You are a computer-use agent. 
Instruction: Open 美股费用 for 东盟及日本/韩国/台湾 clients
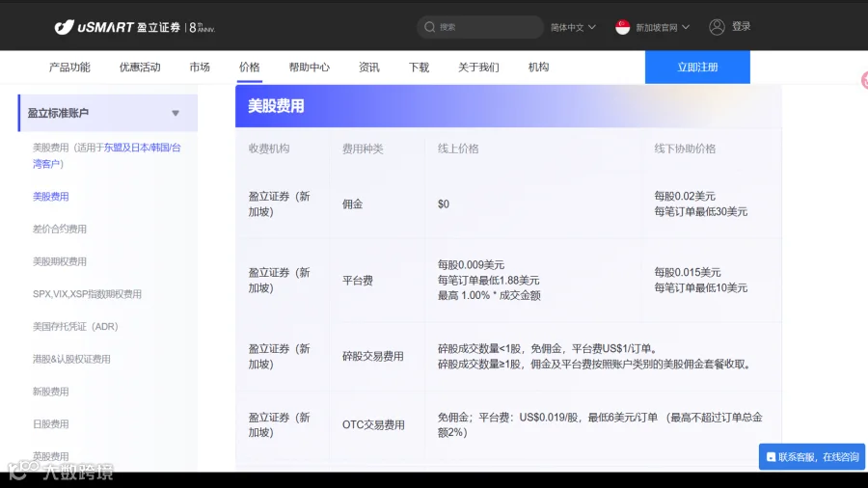tap(106, 155)
